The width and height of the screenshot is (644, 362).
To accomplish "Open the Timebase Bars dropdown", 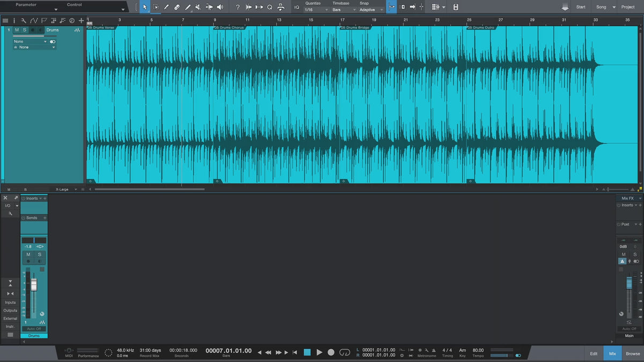I will [343, 10].
